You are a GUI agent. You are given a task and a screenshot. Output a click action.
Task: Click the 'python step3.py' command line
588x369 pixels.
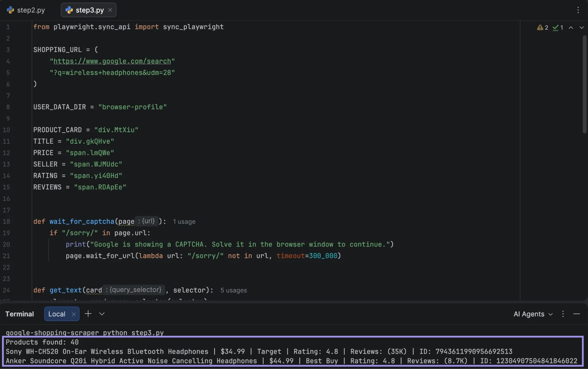click(133, 333)
